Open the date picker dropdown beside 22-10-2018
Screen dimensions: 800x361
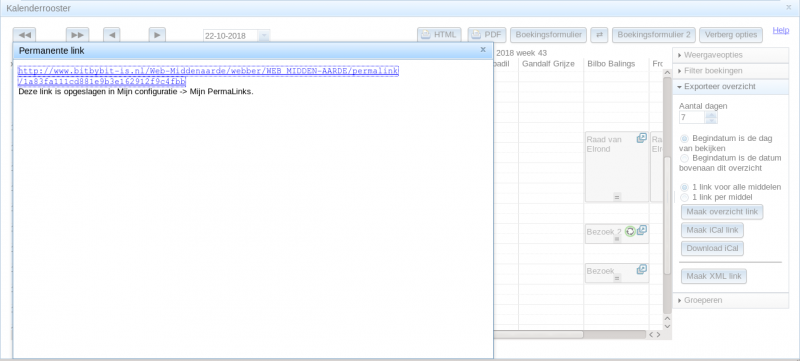[x=264, y=36]
